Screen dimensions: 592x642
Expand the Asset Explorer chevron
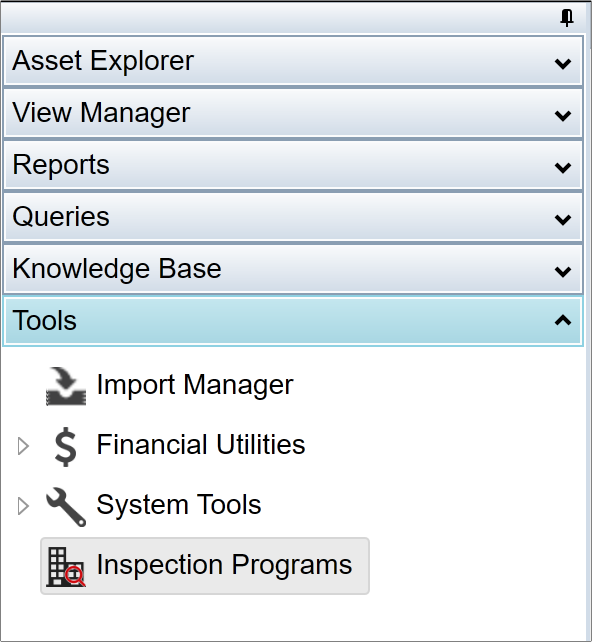(563, 63)
